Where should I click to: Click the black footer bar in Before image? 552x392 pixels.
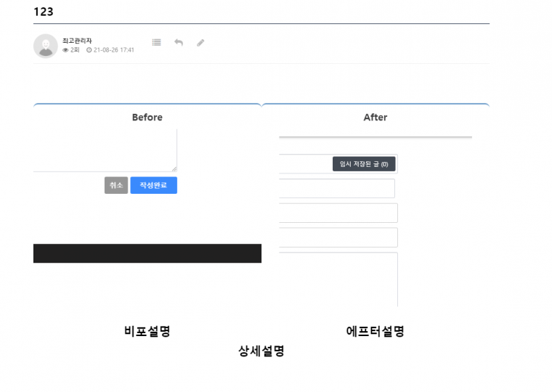[x=147, y=253]
